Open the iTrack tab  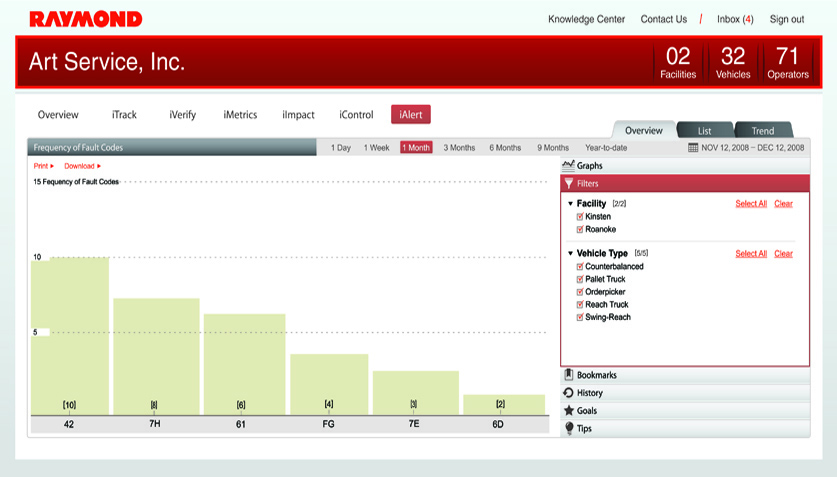(x=124, y=115)
